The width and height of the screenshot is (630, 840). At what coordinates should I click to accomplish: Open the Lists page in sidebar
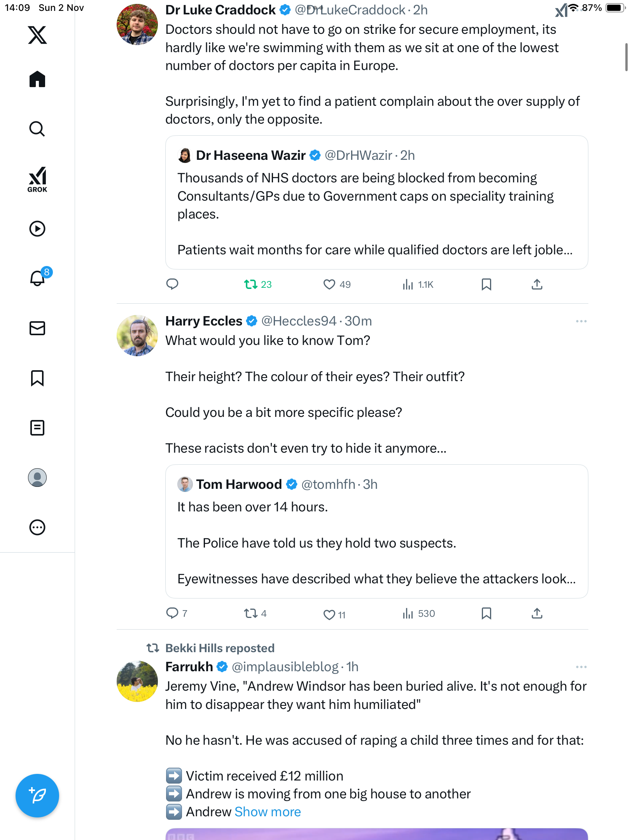point(37,428)
